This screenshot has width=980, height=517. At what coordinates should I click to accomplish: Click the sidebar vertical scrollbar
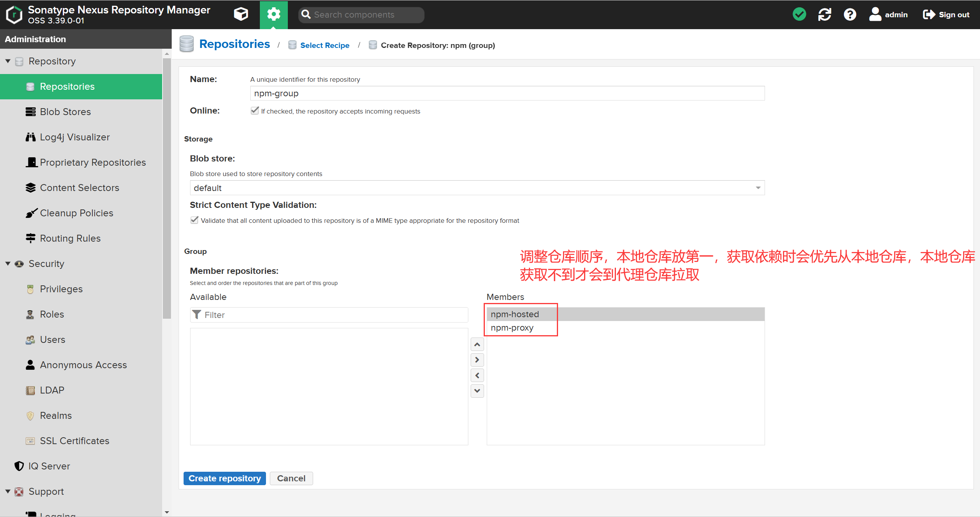tap(167, 188)
